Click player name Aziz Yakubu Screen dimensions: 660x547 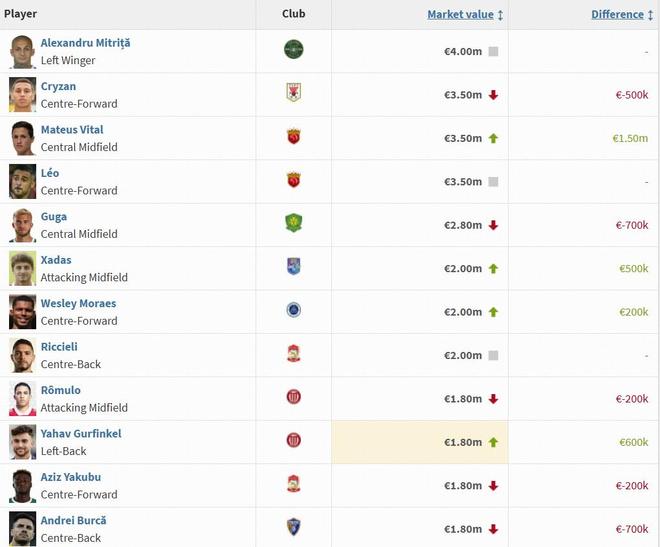pyautogui.click(x=70, y=477)
